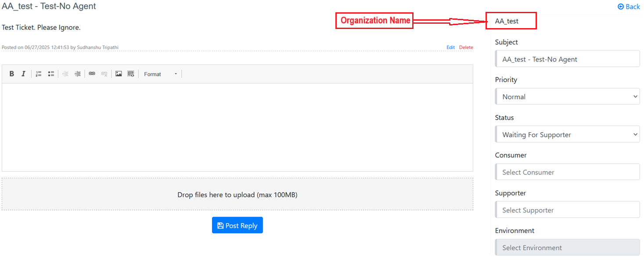
Task: Increase indent in the reply editor
Action: click(78, 74)
